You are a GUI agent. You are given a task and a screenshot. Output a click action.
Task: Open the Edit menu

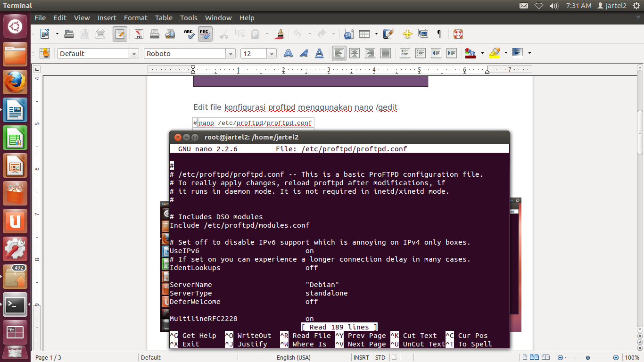tap(60, 18)
